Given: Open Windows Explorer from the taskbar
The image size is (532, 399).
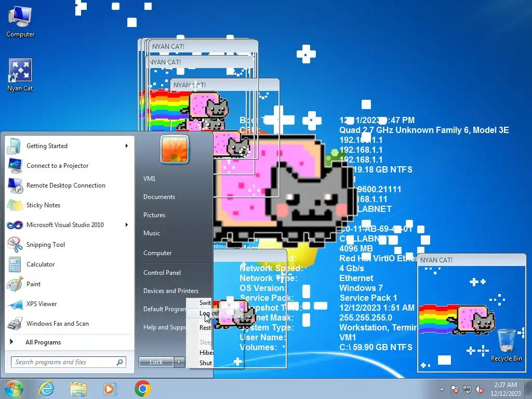Looking at the screenshot, I should [78, 389].
